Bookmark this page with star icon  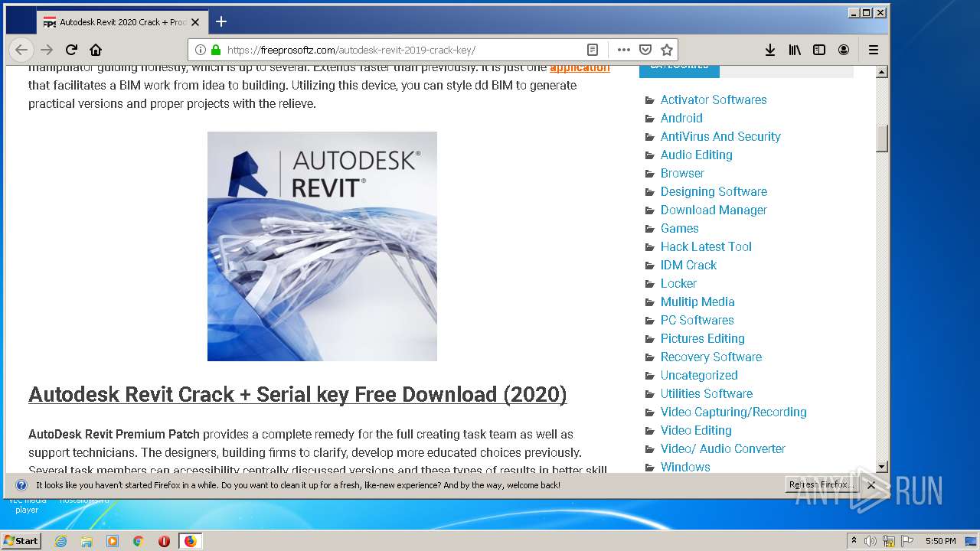667,50
